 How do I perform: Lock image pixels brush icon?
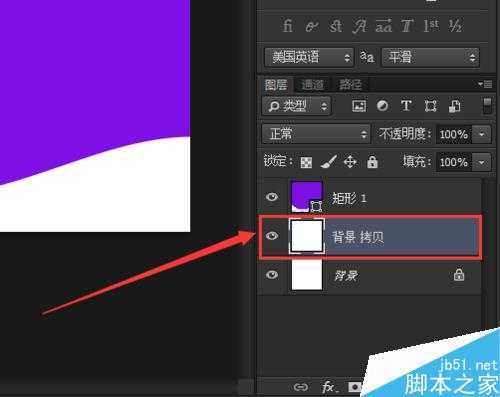pos(329,162)
